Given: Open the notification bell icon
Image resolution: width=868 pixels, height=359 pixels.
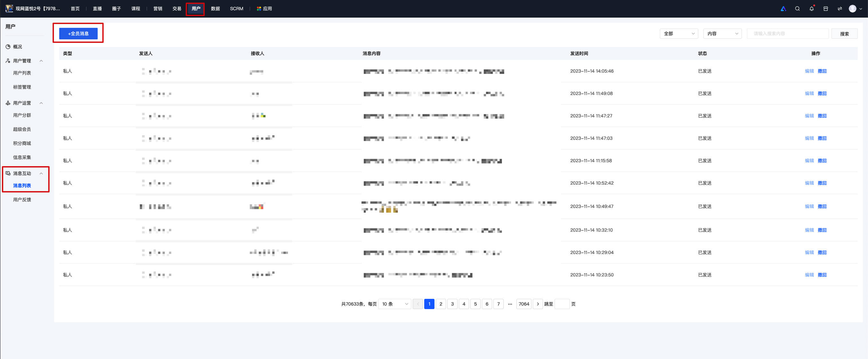Looking at the screenshot, I should tap(811, 9).
